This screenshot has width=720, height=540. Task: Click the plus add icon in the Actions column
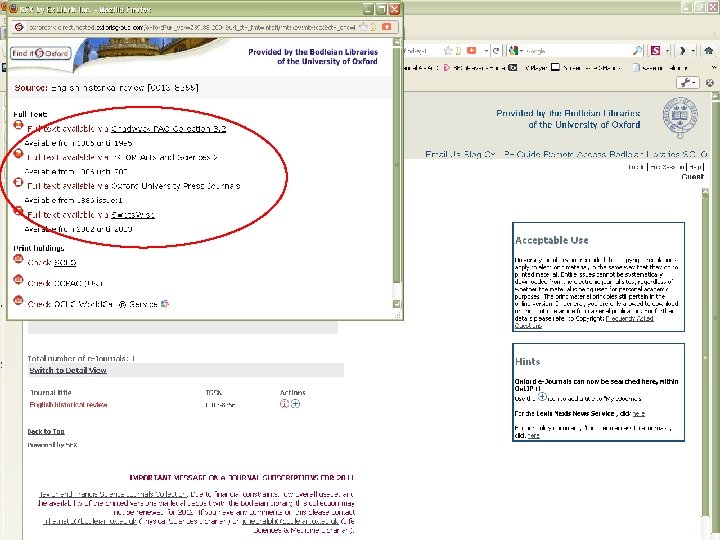click(x=295, y=404)
